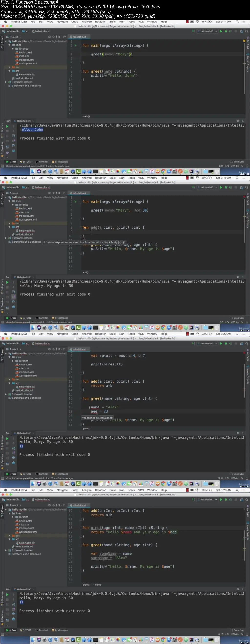
Task: Click the hide Project panel icon in the 9:20 AM frame
Action: [65, 349]
